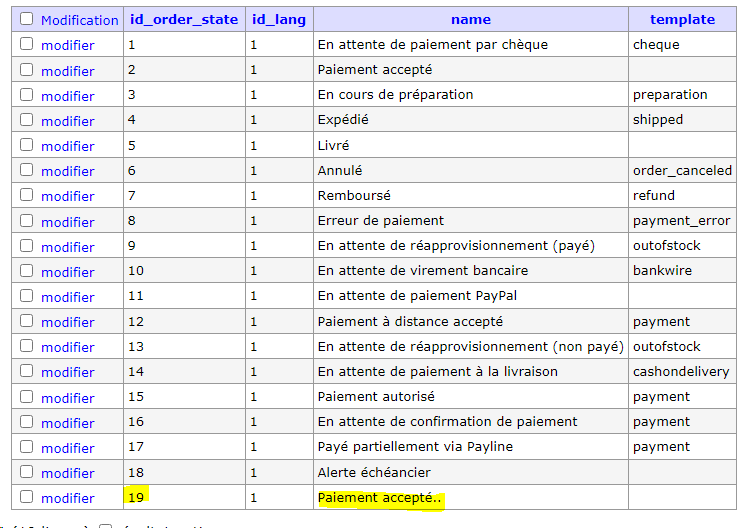The width and height of the screenshot is (750, 528).
Task: Click the 'cashondelivery' template cell
Action: (x=681, y=372)
